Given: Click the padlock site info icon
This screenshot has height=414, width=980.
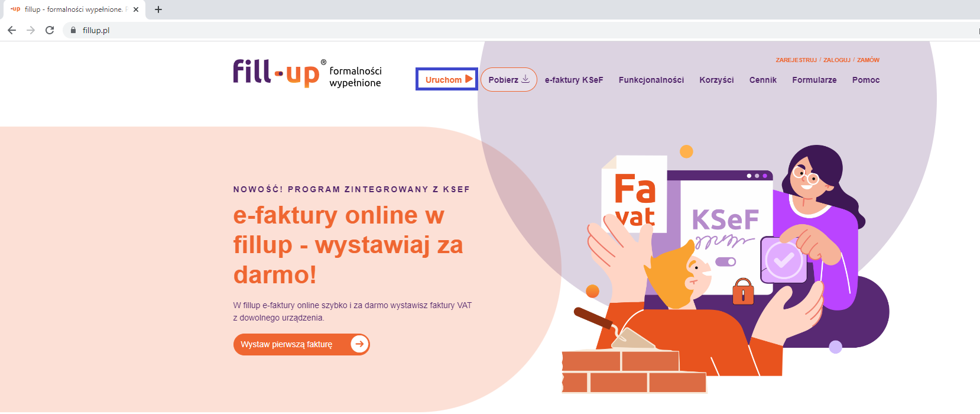Looking at the screenshot, I should (x=73, y=30).
